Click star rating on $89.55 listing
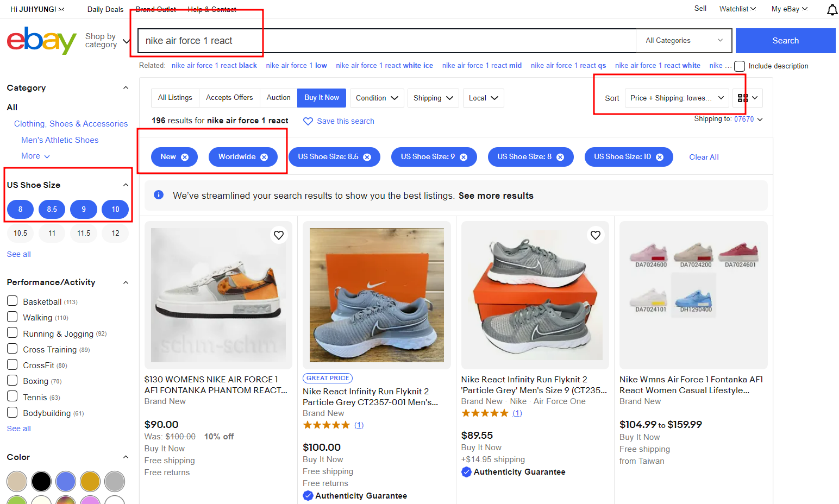839x504 pixels. [485, 413]
